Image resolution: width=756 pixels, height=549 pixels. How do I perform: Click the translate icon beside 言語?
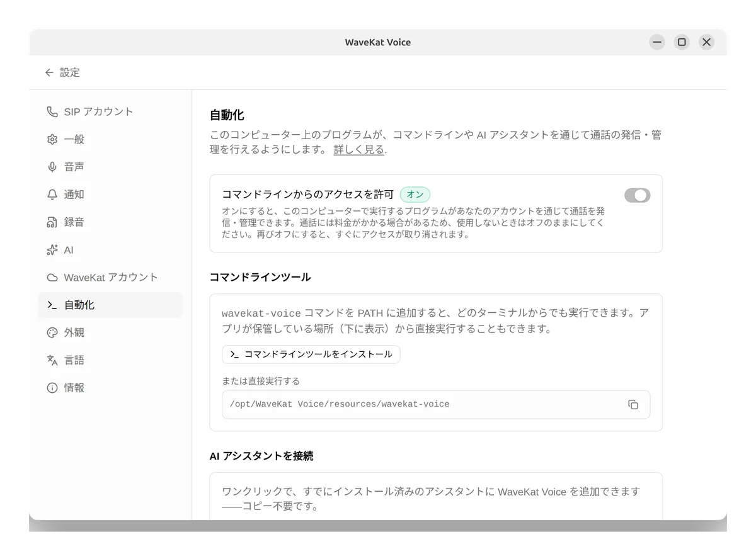(52, 360)
